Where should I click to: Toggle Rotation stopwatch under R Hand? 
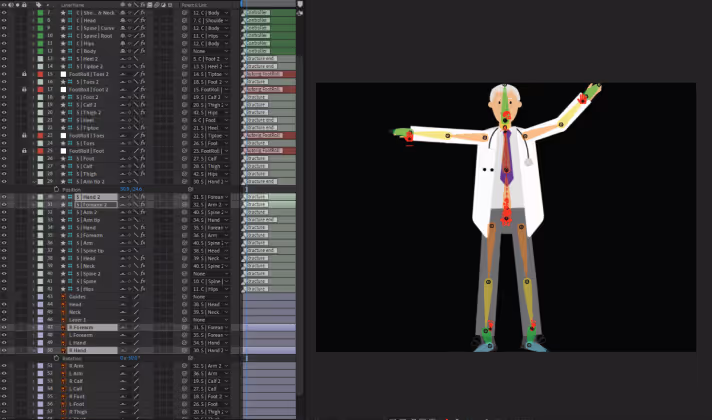[56, 358]
